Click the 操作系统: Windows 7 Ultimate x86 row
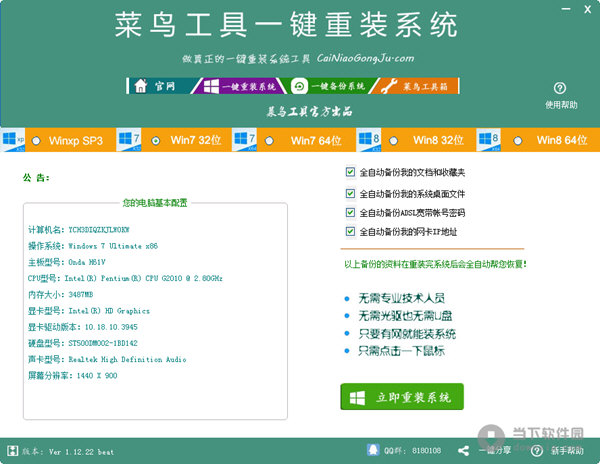 point(93,246)
